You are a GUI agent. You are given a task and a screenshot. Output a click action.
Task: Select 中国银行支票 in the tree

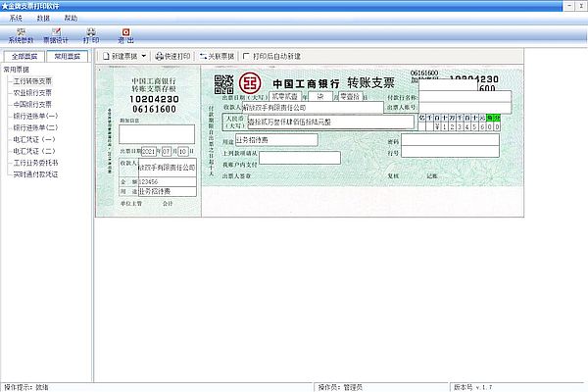tap(32, 104)
